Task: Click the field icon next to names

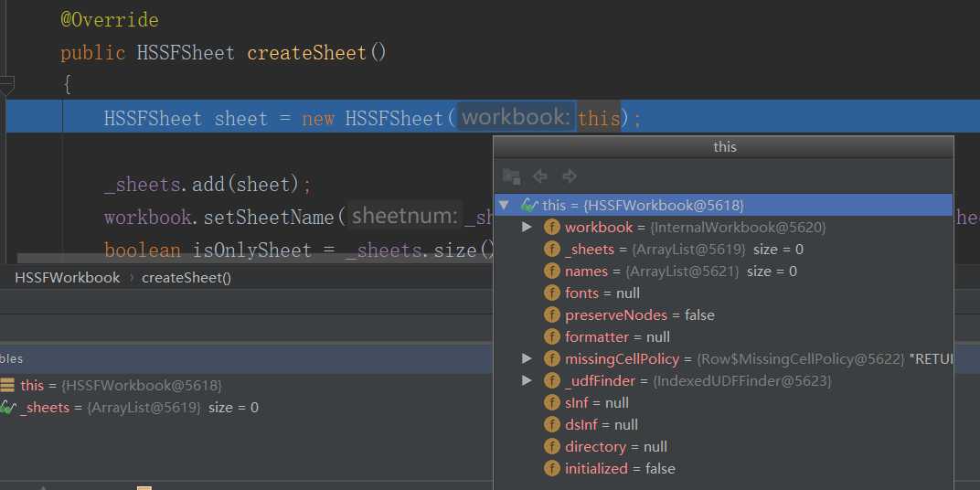Action: point(552,272)
